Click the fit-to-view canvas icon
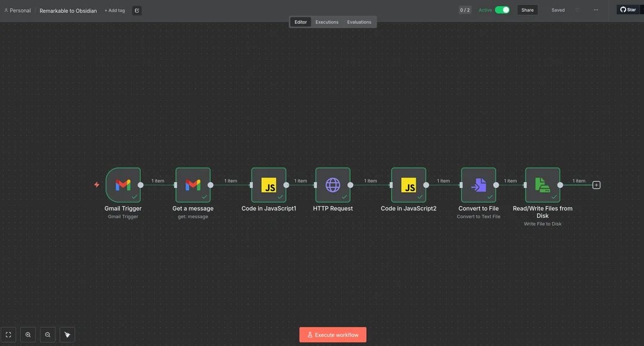Viewport: 644px width, 346px height. (x=8, y=335)
